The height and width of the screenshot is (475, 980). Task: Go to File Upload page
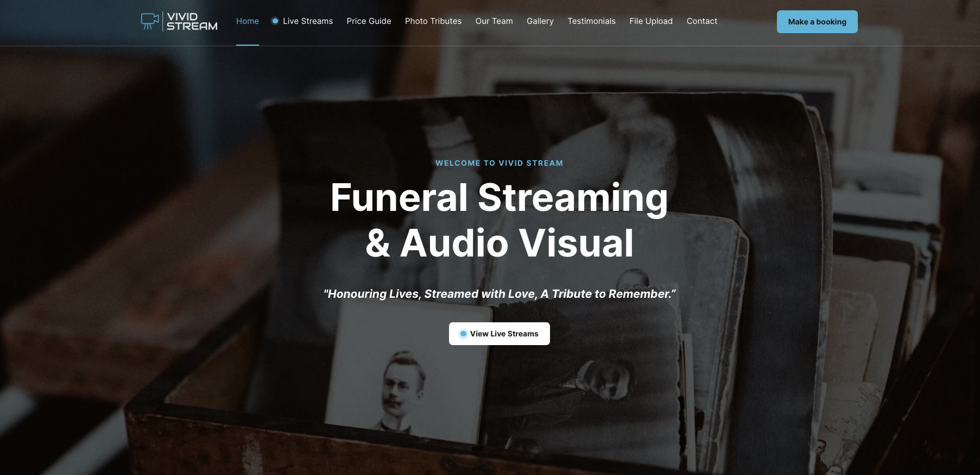[x=651, y=21]
